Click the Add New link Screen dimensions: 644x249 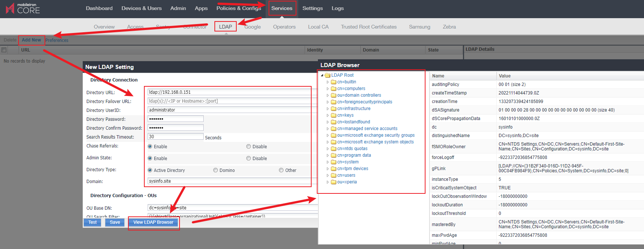pos(32,40)
